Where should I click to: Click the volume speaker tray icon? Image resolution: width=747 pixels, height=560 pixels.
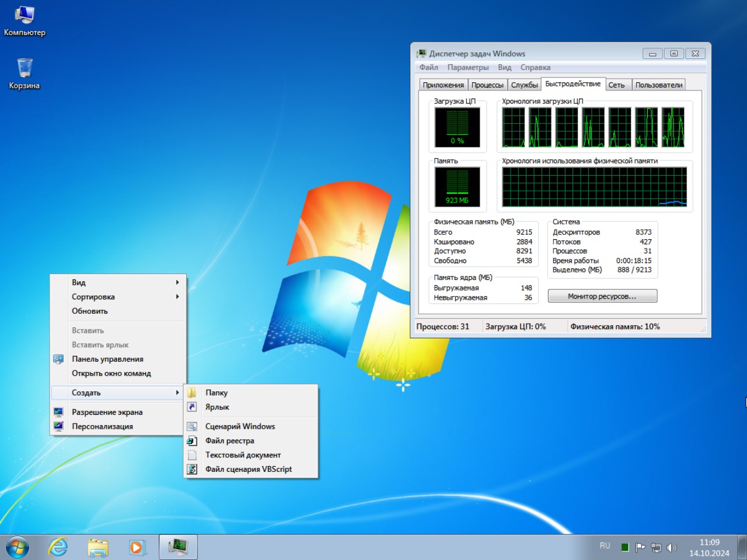click(x=672, y=547)
